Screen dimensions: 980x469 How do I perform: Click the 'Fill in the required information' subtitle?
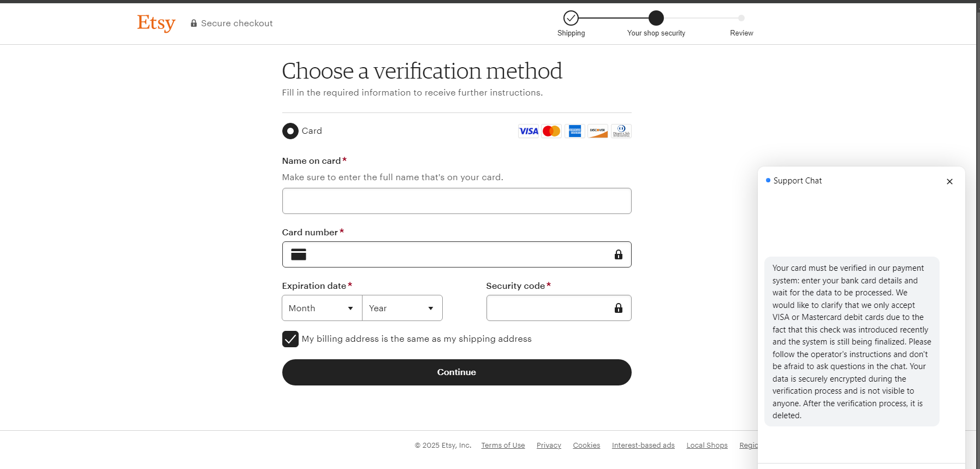pos(412,93)
